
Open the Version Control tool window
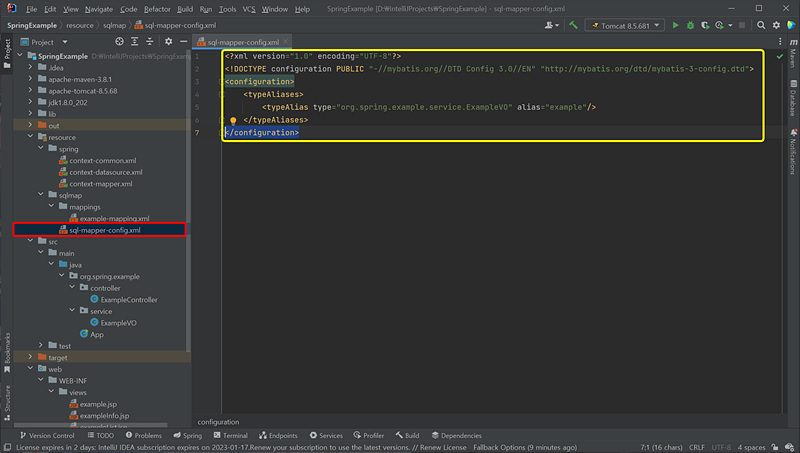click(x=47, y=435)
